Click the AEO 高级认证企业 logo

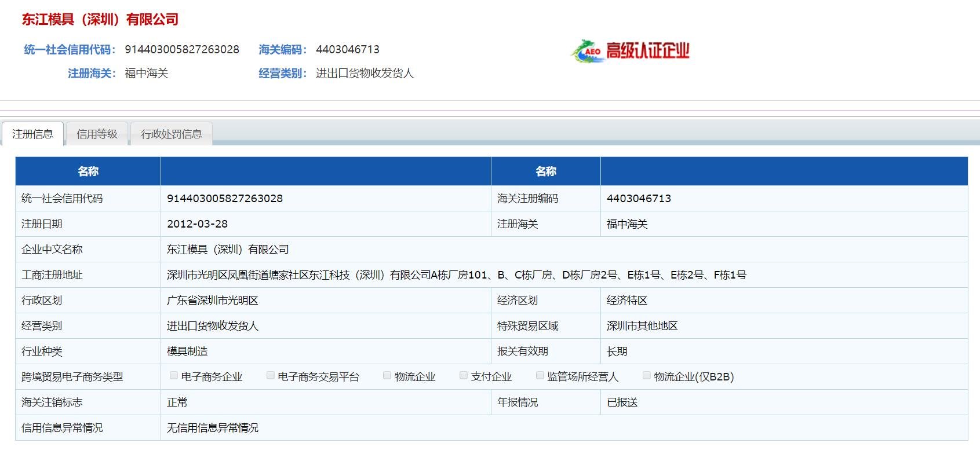coord(630,51)
